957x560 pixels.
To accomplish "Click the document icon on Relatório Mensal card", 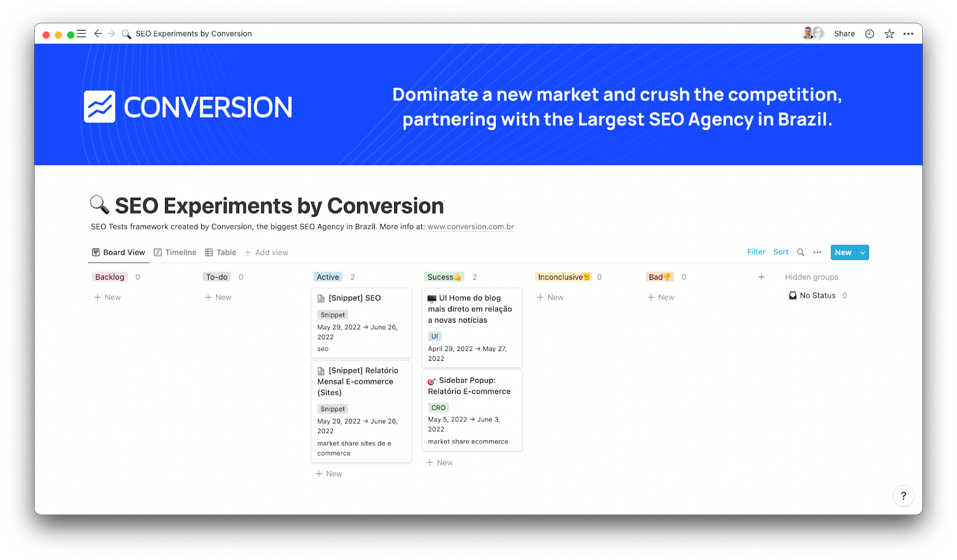I will (321, 371).
